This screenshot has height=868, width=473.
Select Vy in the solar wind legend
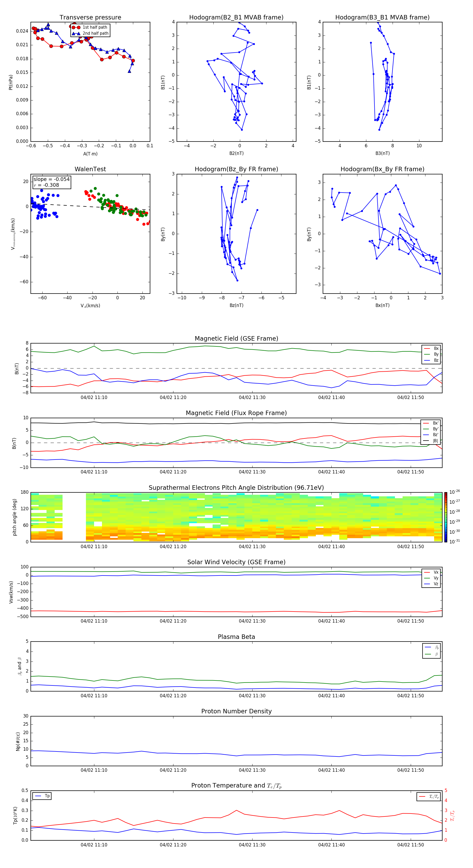coord(431,578)
